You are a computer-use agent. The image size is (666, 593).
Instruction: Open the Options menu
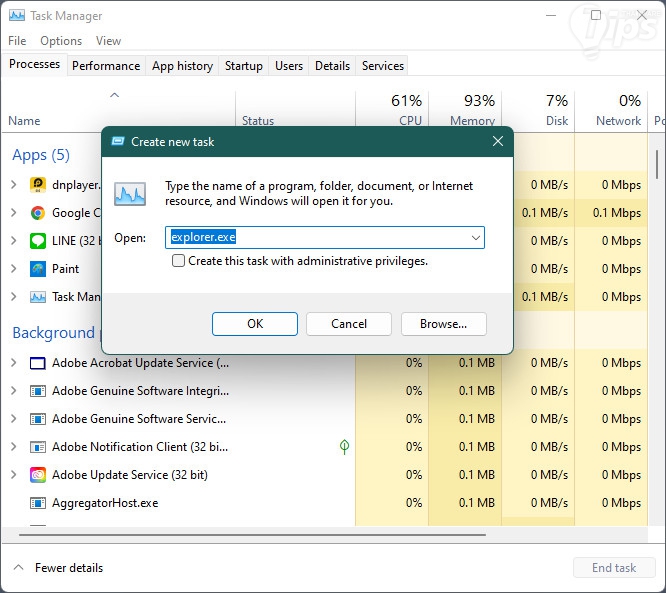61,41
